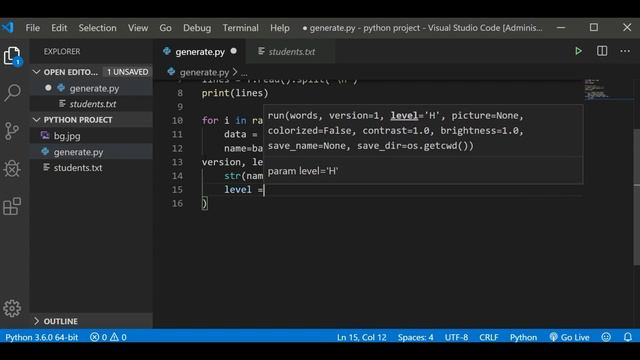
Task: Open the Extensions view
Action: (x=12, y=206)
